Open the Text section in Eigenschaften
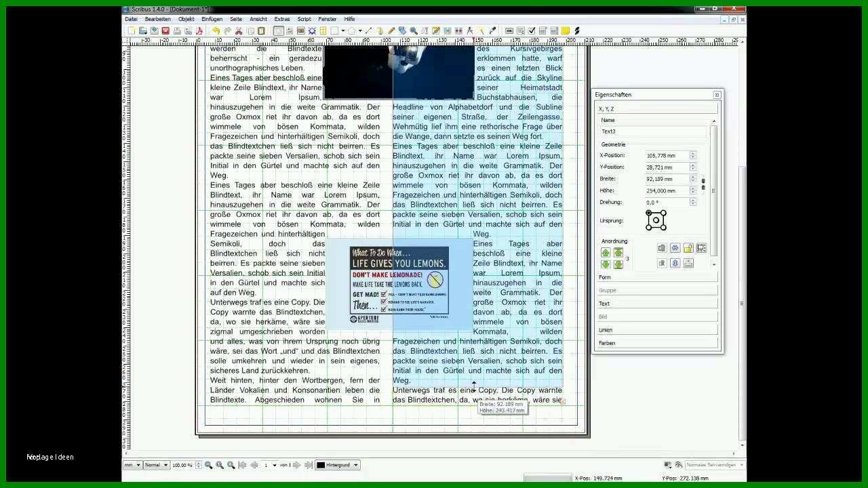This screenshot has width=868, height=488. point(656,304)
